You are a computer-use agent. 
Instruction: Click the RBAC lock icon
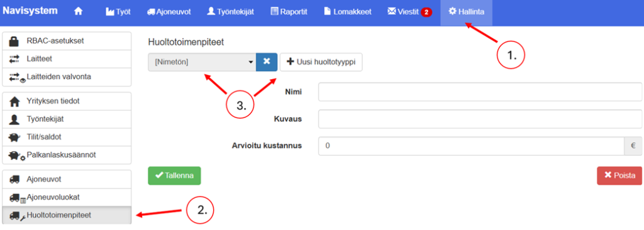point(14,41)
